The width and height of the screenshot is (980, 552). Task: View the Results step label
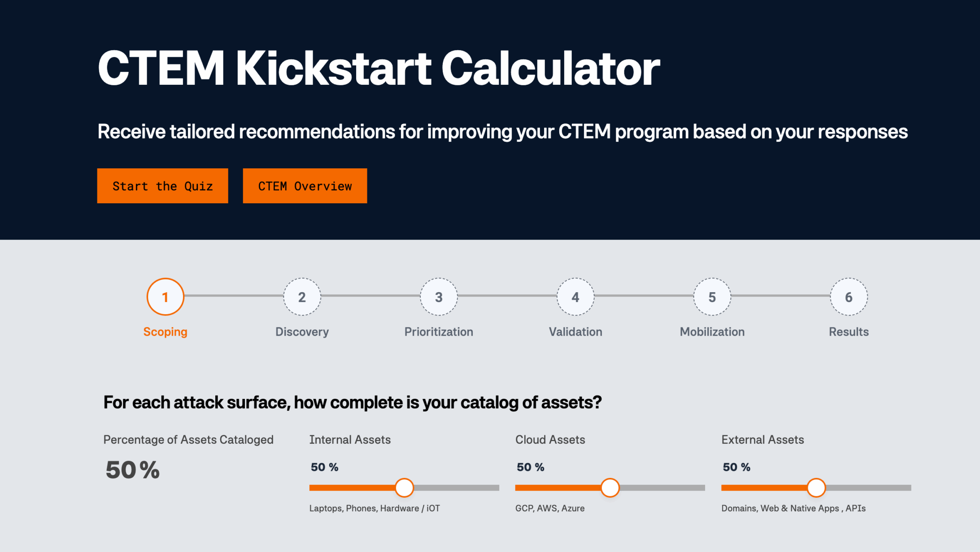tap(849, 332)
